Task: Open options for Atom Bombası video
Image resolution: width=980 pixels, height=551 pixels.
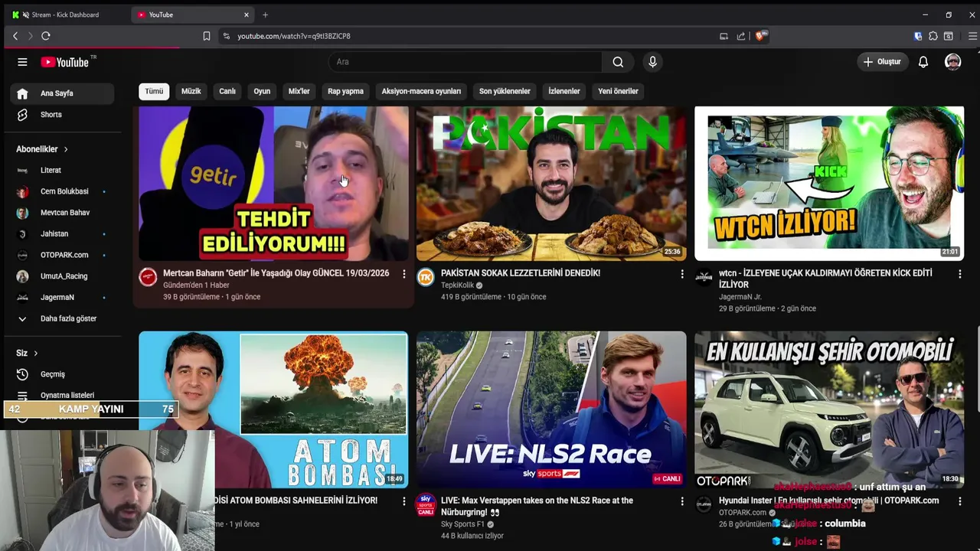Action: coord(404,501)
